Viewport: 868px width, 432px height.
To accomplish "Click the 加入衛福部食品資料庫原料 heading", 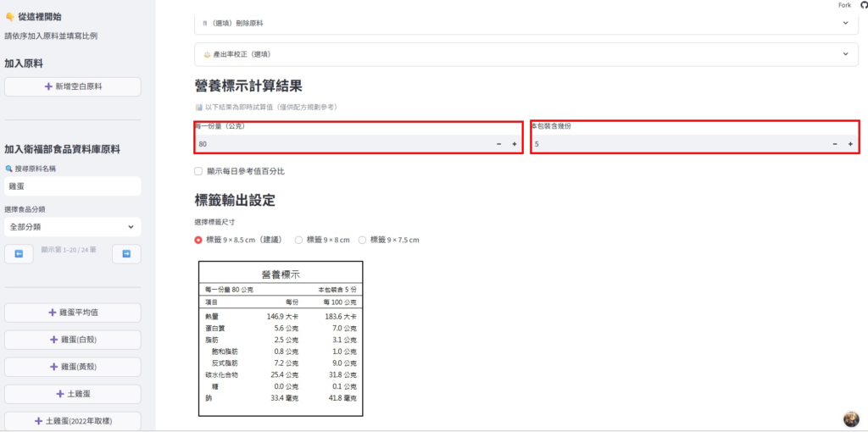I will 62,149.
